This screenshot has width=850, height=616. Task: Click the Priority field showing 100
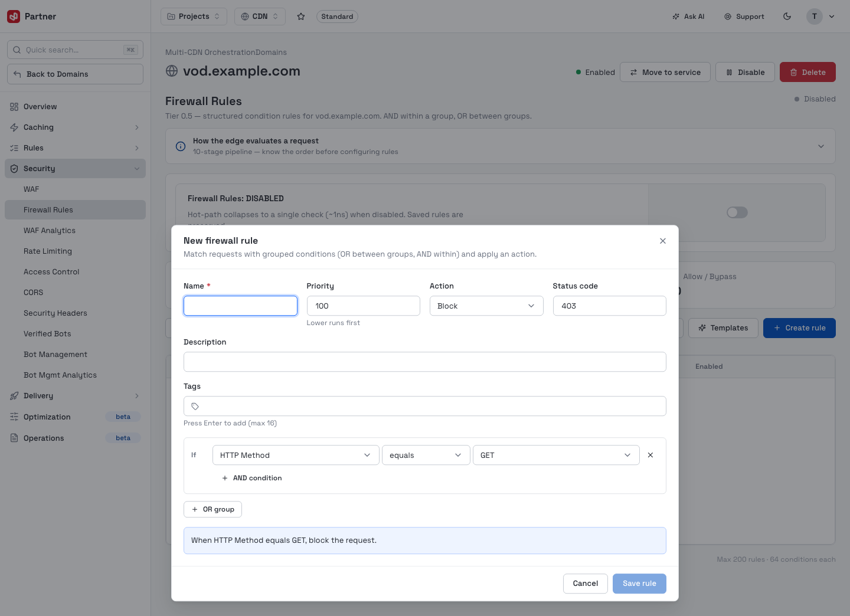tap(364, 306)
